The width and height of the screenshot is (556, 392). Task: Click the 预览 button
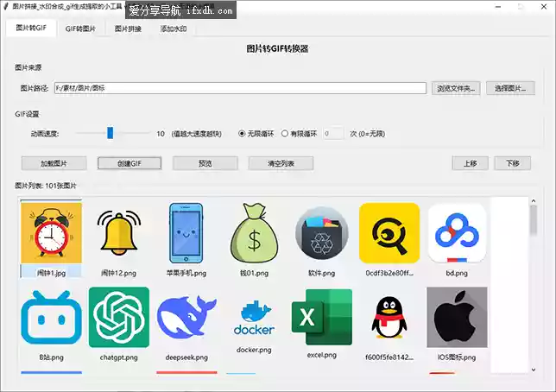(205, 163)
